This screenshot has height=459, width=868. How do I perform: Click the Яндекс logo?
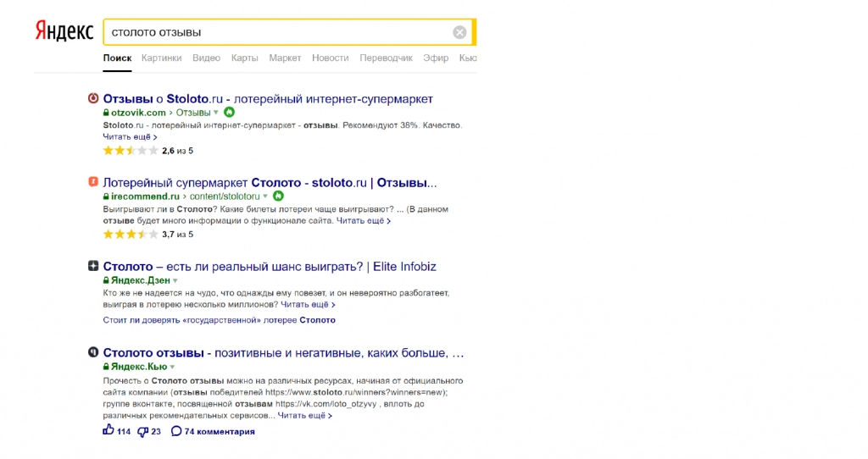pos(64,31)
